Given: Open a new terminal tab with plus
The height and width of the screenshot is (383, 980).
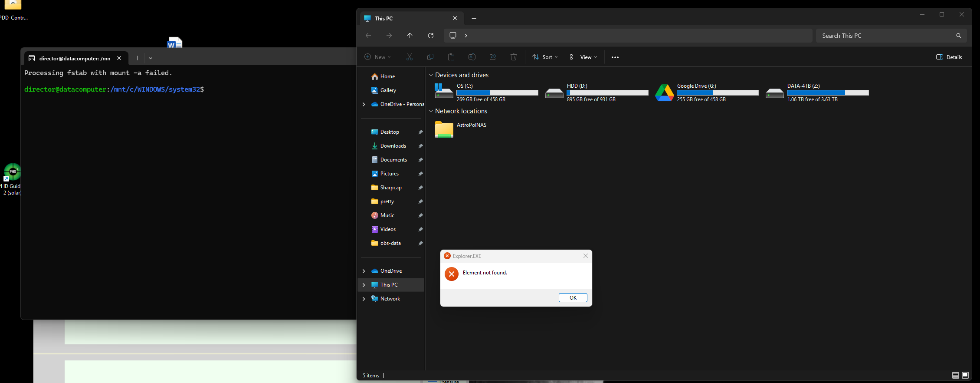Looking at the screenshot, I should pyautogui.click(x=138, y=58).
